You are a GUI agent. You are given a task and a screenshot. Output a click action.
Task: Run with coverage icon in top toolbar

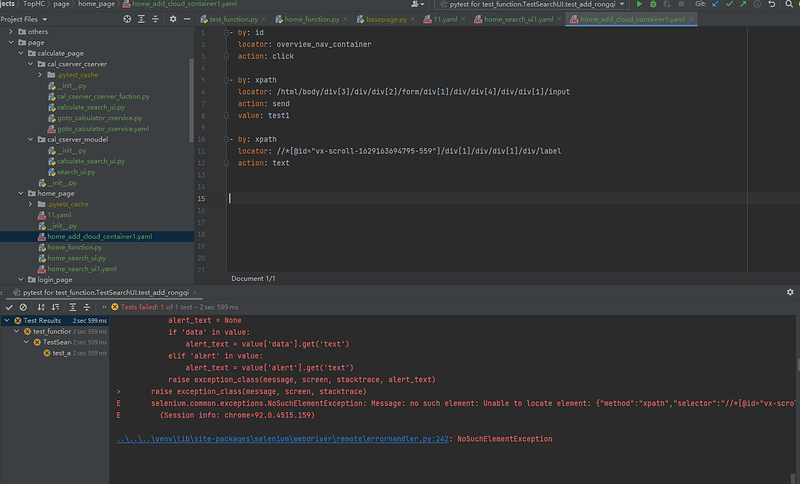pyautogui.click(x=667, y=4)
